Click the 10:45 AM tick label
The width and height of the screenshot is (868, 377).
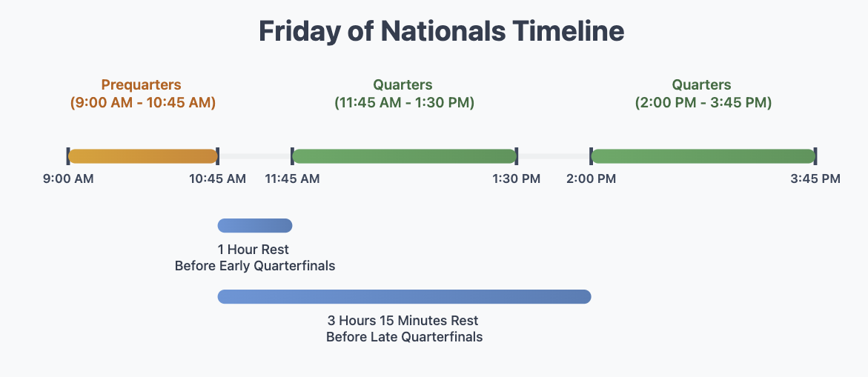point(217,179)
